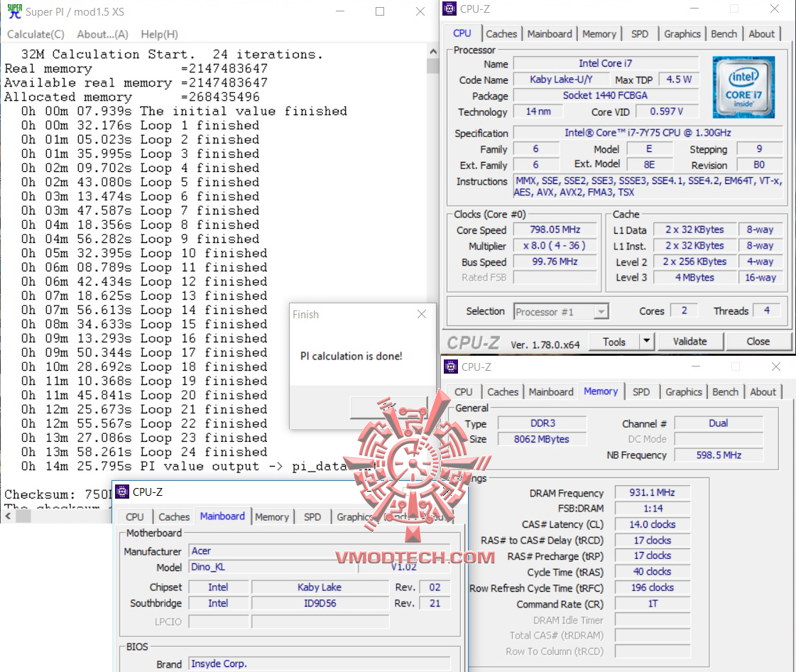This screenshot has width=796, height=672.
Task: Click the CPU-Z icon in top window title
Action: (x=449, y=9)
